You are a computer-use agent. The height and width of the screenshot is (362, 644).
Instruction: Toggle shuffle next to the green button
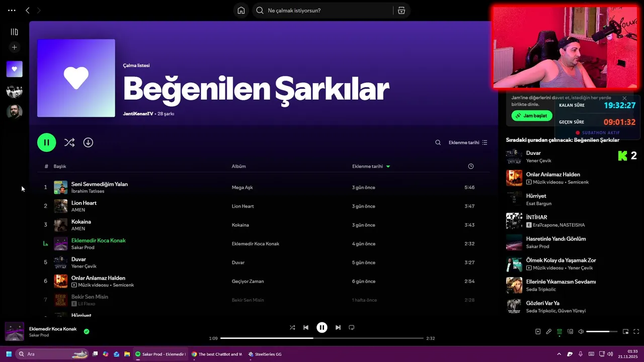(69, 142)
